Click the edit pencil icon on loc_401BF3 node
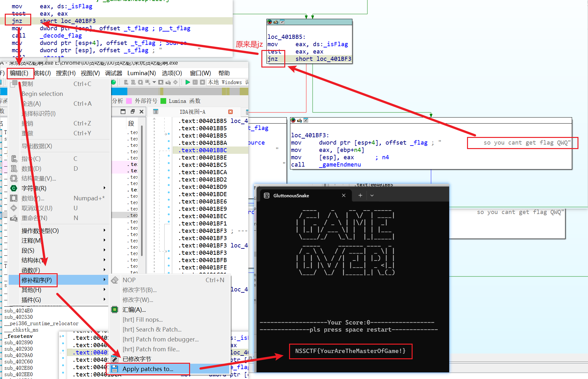 coord(299,120)
